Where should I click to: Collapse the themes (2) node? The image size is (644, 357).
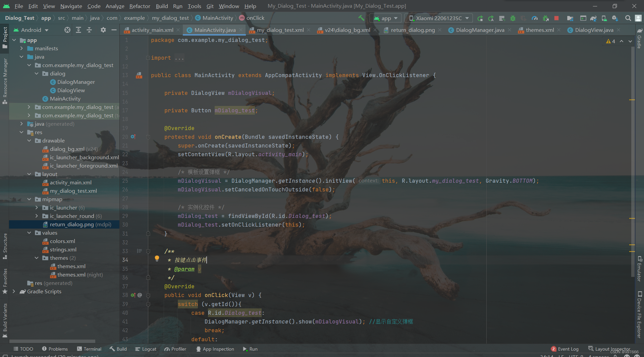tap(37, 258)
